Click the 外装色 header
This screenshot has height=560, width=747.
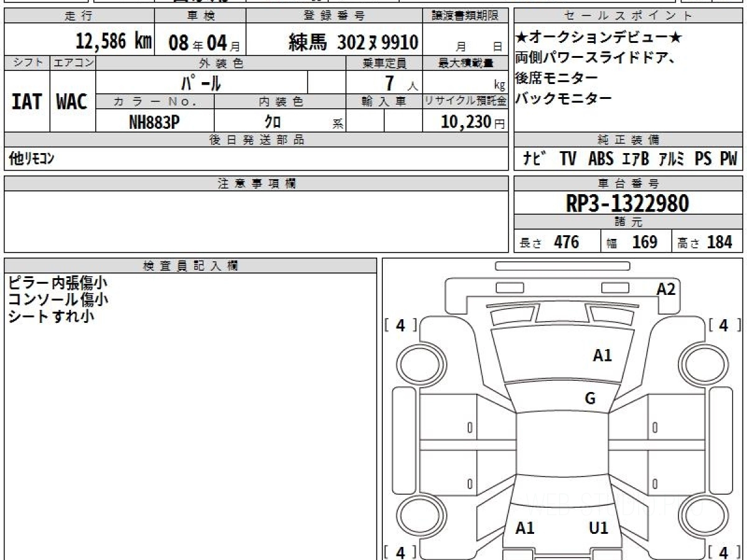coord(220,63)
